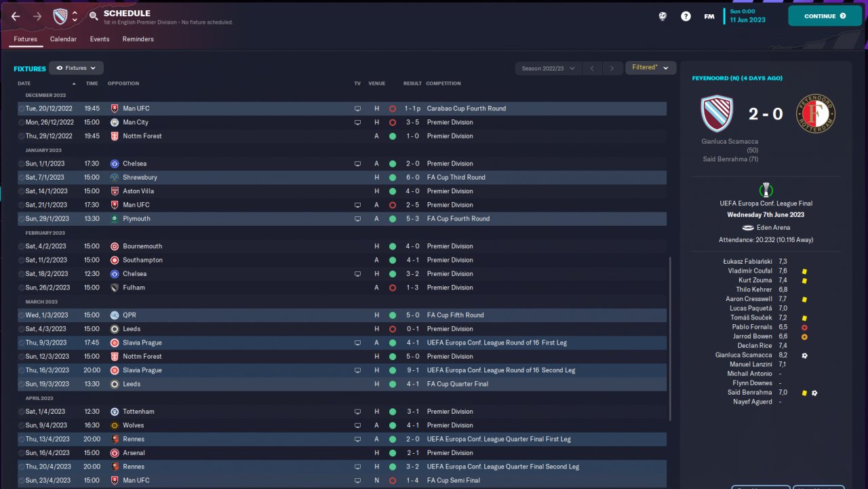Click the Man City opposition badge
Viewport: 868px width, 489px height.
(115, 122)
